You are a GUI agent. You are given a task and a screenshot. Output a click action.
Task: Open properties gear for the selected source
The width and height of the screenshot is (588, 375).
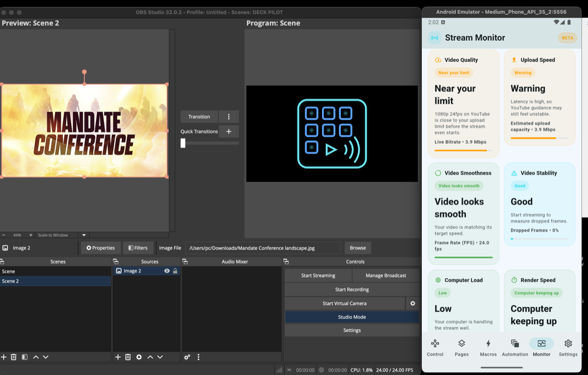(x=138, y=357)
